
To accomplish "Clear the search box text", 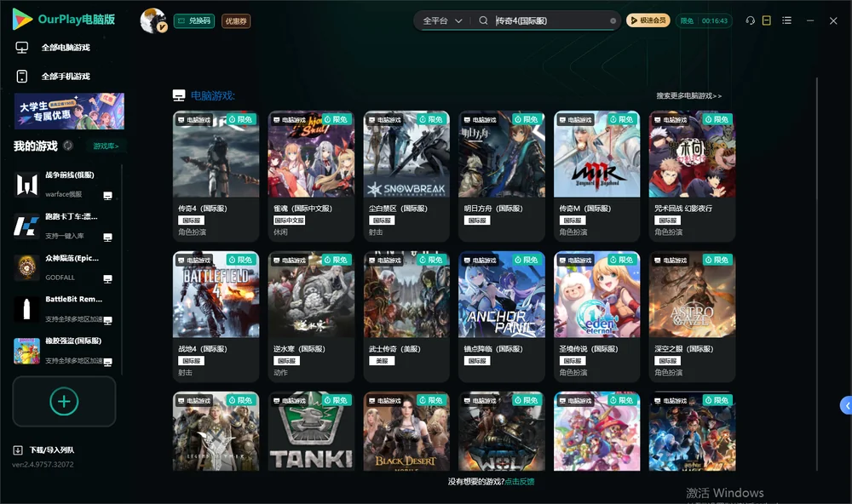I will click(x=613, y=21).
